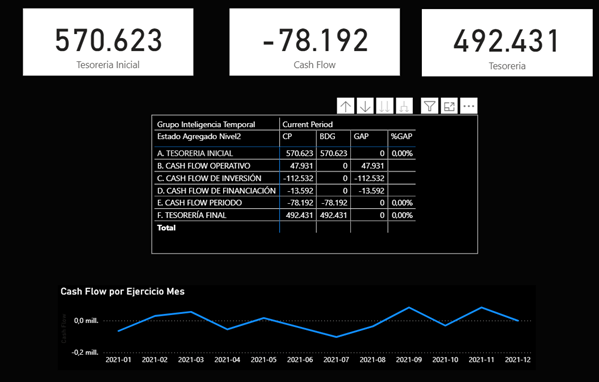The width and height of the screenshot is (599, 382).
Task: Open More options ellipsis on matrix
Action: pos(469,106)
